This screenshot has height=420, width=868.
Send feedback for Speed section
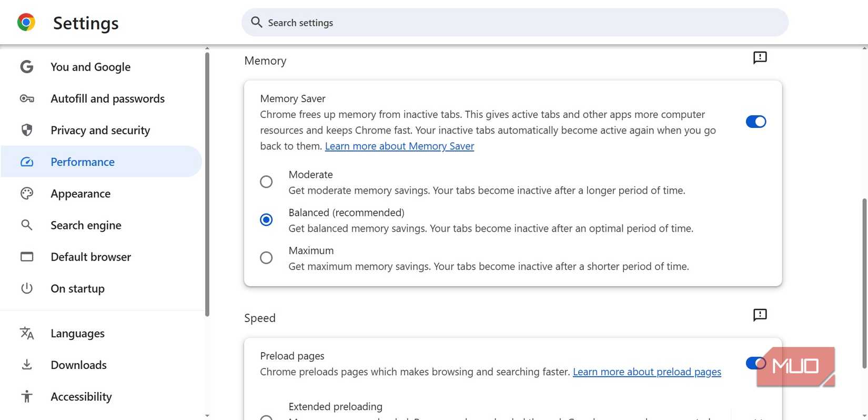(760, 315)
